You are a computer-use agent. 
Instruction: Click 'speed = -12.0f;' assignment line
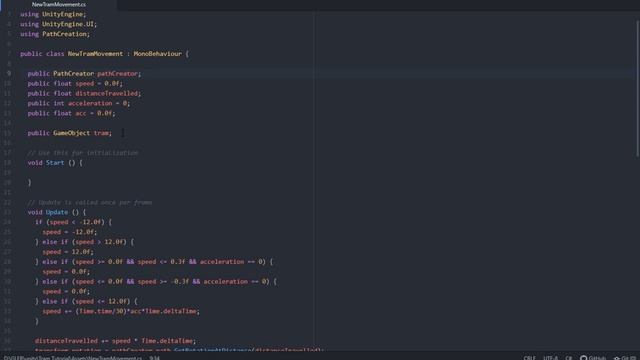[70, 232]
